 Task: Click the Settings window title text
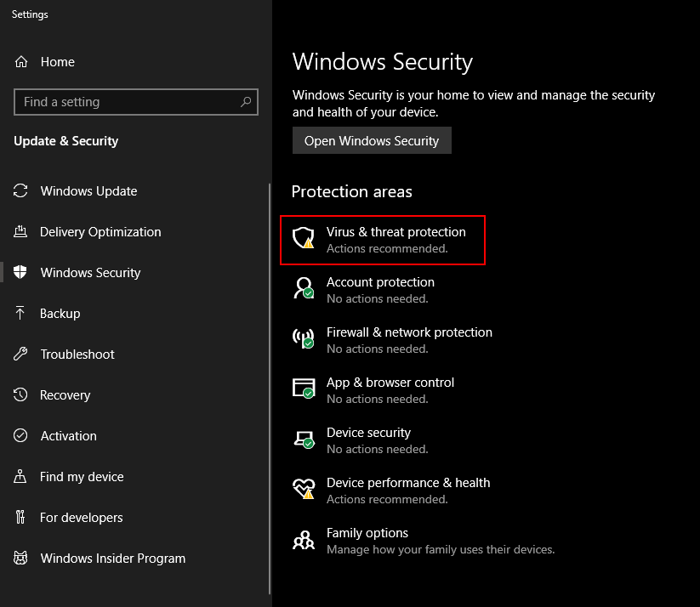(30, 14)
